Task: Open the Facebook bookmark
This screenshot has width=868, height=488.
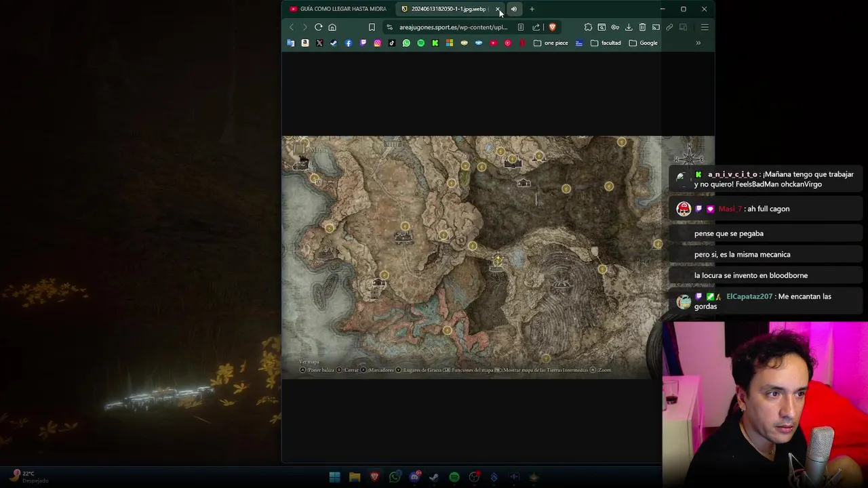Action: point(349,43)
